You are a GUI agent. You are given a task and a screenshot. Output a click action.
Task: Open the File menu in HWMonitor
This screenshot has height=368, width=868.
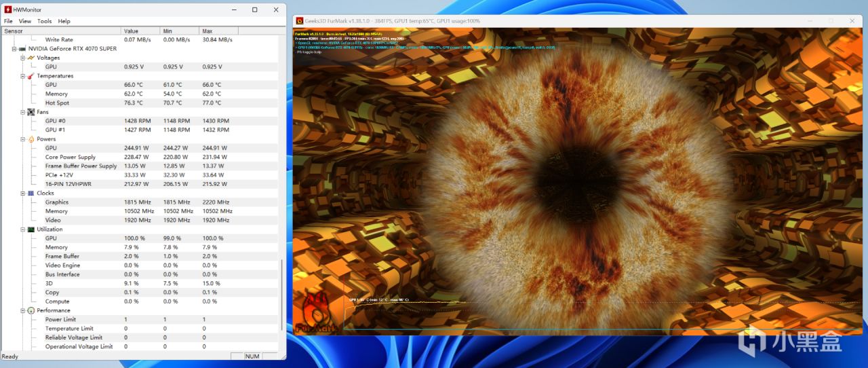8,21
